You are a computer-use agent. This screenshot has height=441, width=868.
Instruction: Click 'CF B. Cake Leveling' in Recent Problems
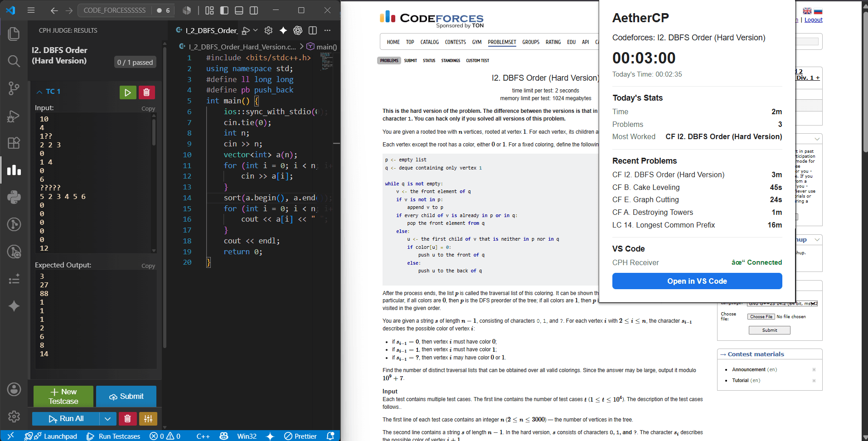(x=646, y=187)
